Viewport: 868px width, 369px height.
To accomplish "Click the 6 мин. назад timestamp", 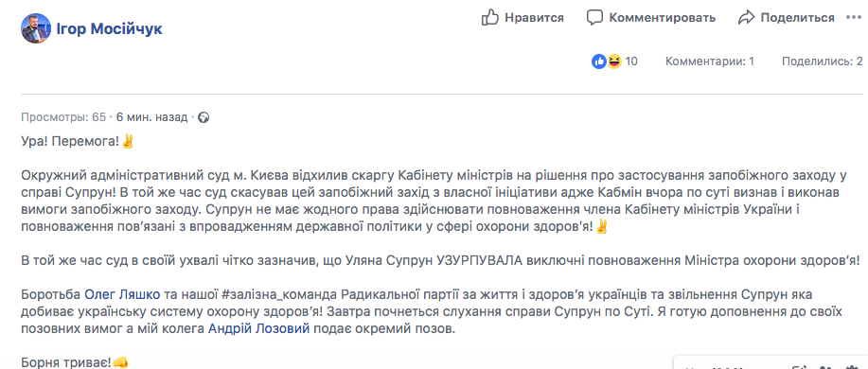I will (x=151, y=117).
